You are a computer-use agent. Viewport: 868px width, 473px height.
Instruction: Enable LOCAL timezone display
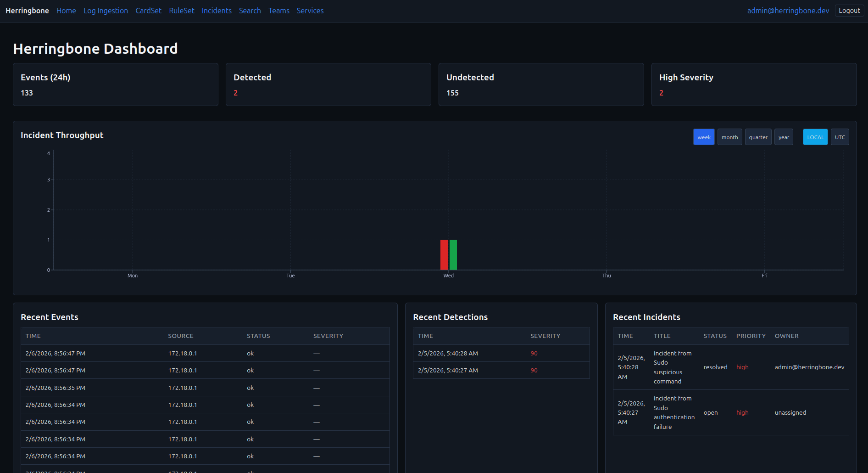pyautogui.click(x=815, y=137)
